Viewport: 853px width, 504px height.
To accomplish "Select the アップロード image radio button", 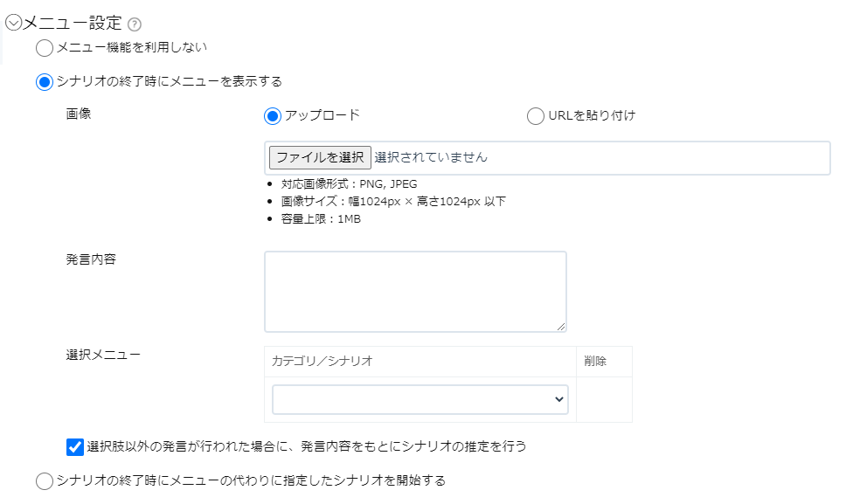I will 273,116.
